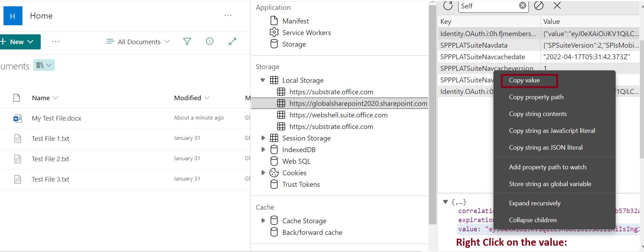The height and width of the screenshot is (252, 644).
Task: Select the SPPPLATSuiteNavcachedate key row
Action: pyautogui.click(x=489, y=57)
